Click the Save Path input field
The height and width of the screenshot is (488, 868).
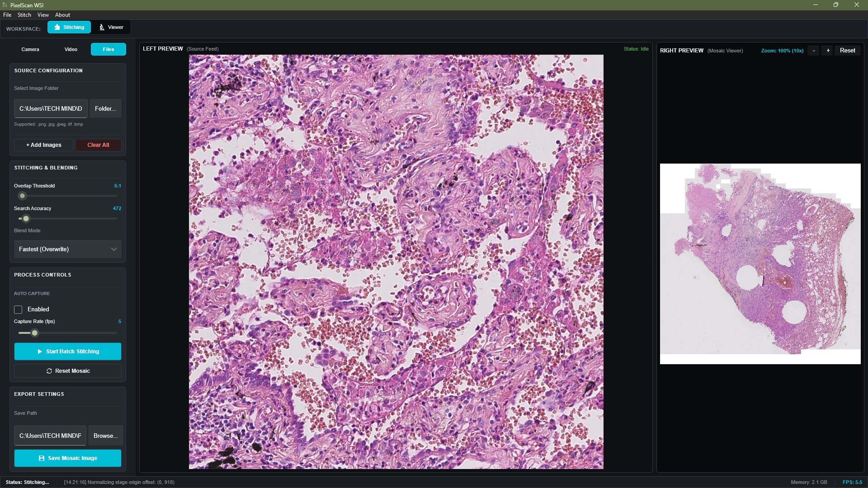(50, 436)
